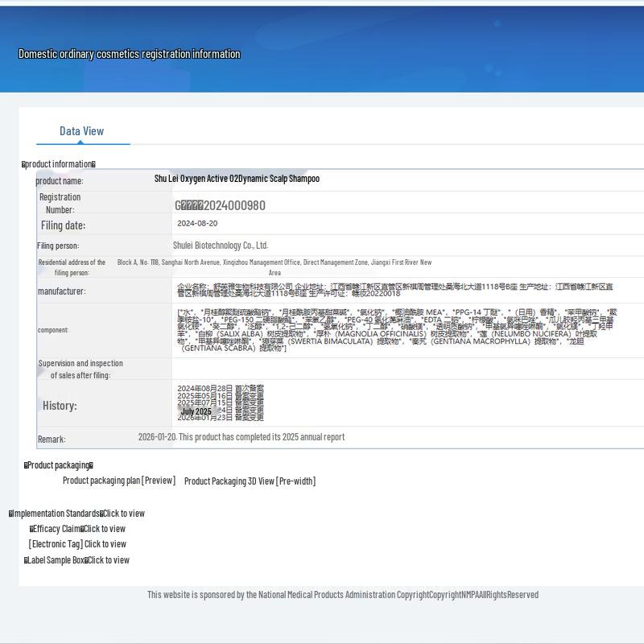Click the registration number ending 2024000980

pos(220,205)
